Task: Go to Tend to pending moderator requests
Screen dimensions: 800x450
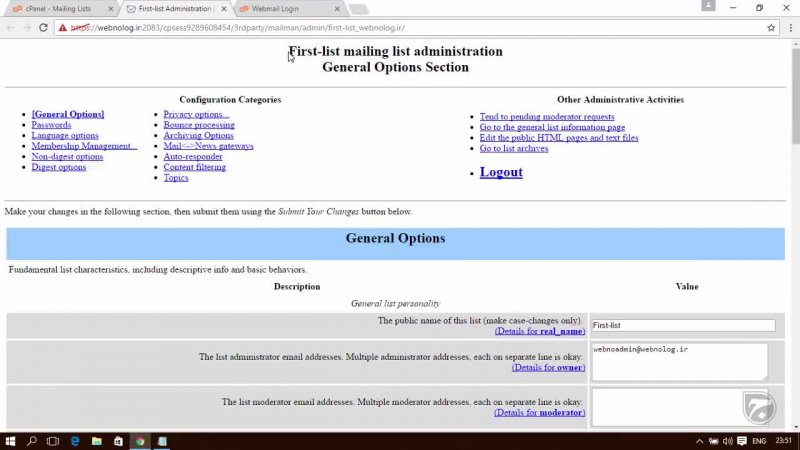Action: (x=547, y=117)
